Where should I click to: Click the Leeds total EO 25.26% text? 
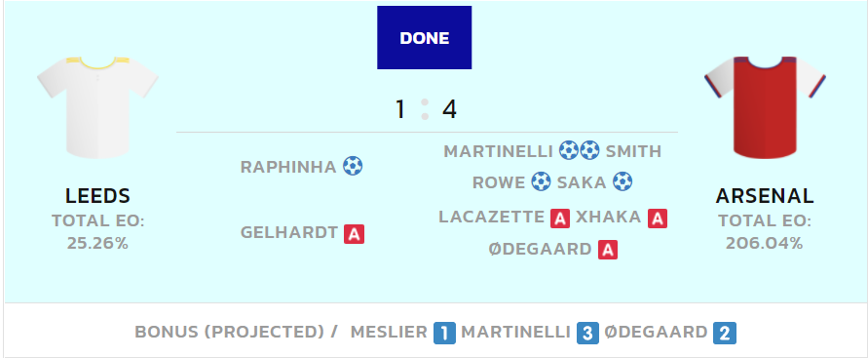point(97,232)
